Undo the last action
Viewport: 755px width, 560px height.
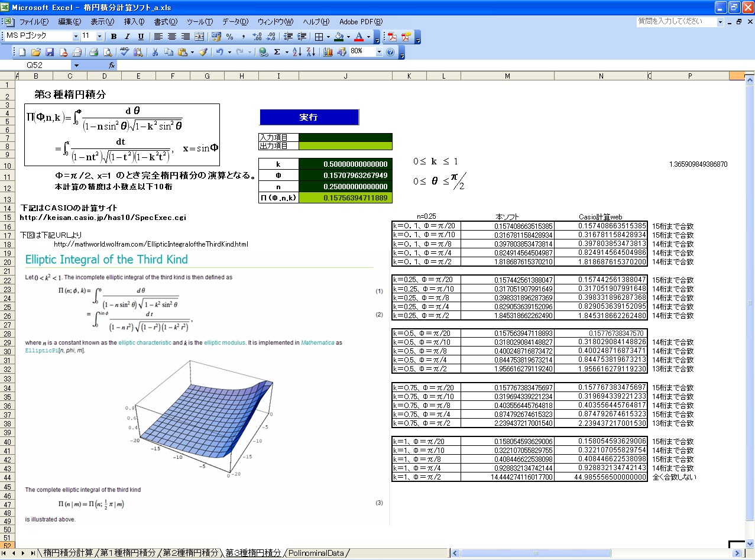(x=219, y=52)
